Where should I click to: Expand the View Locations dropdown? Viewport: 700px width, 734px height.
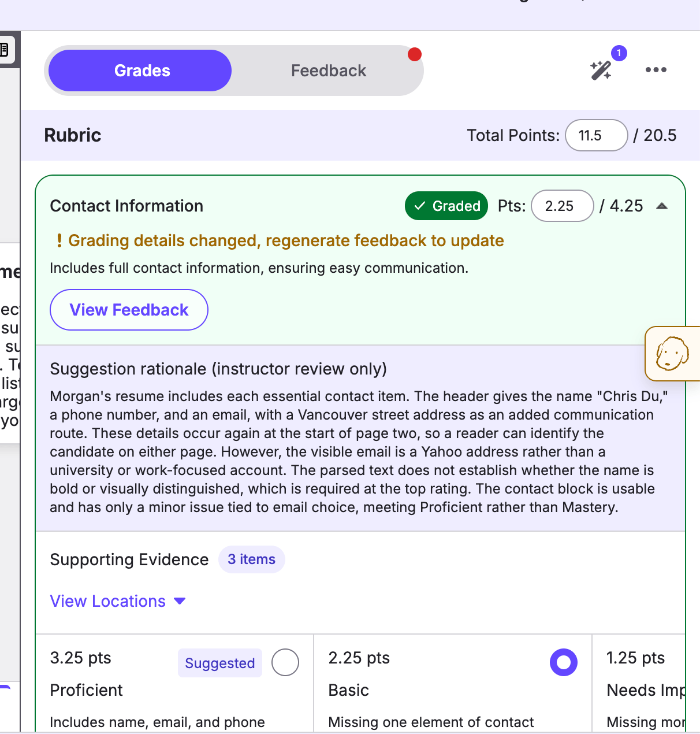tap(118, 601)
